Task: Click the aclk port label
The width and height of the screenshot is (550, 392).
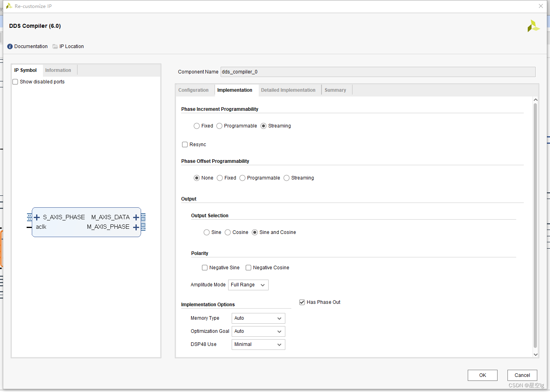Action: click(41, 227)
